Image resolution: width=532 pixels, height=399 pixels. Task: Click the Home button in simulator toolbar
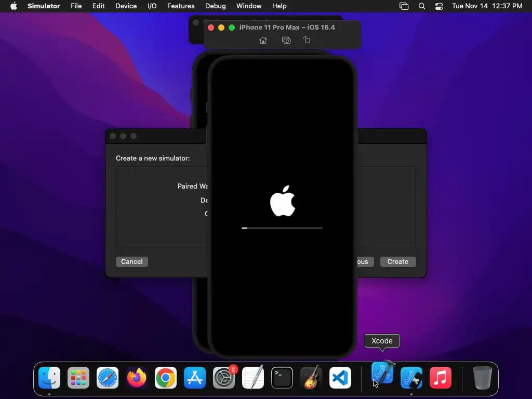point(263,41)
